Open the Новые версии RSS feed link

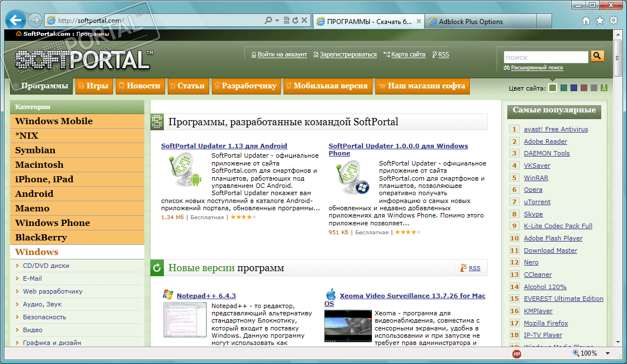click(474, 268)
